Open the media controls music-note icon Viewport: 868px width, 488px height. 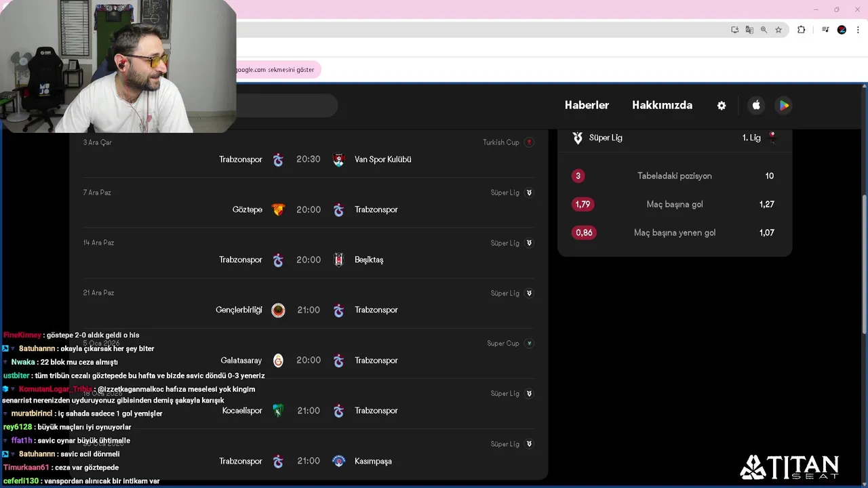825,30
